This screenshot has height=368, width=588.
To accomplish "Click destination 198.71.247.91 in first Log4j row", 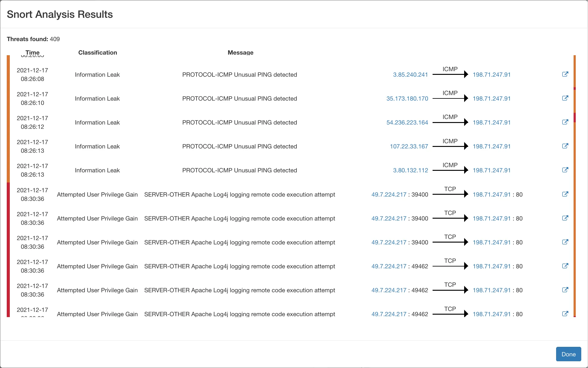I will point(491,194).
